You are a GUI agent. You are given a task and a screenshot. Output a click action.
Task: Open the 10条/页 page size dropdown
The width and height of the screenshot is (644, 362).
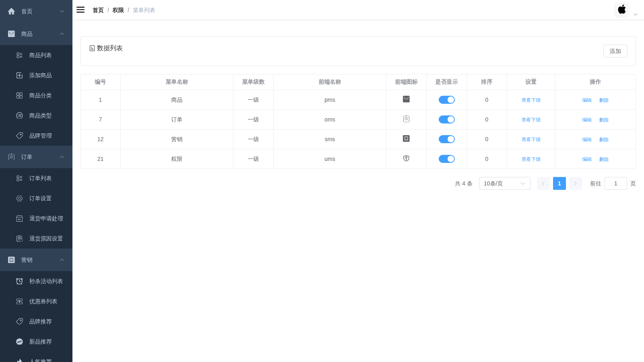coord(504,183)
